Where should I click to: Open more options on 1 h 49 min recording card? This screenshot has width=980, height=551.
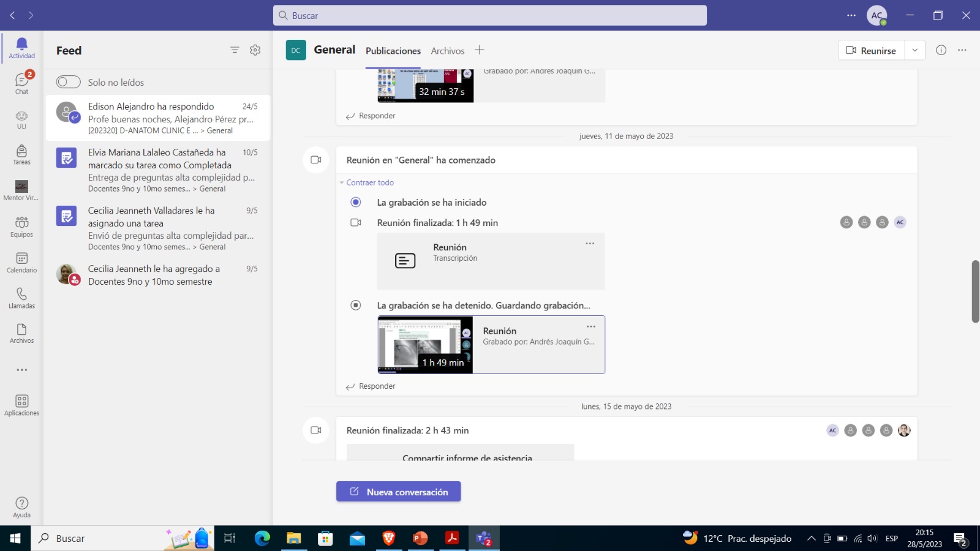[x=590, y=327]
